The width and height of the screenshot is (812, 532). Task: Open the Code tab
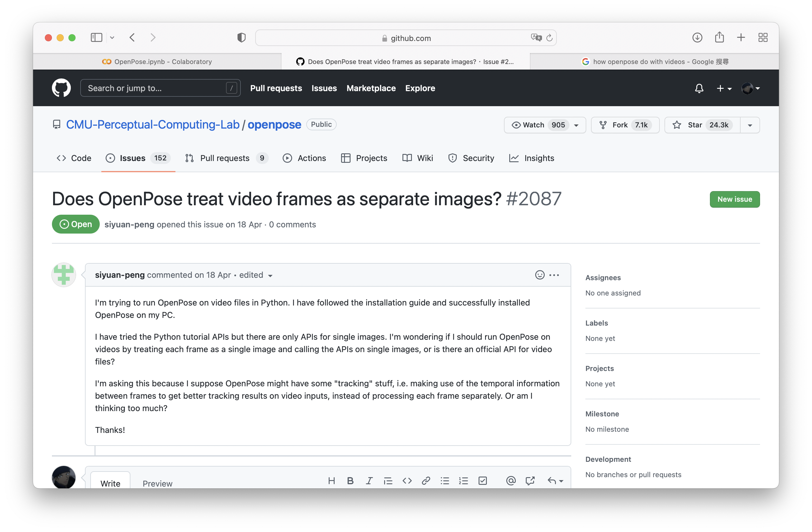[74, 158]
